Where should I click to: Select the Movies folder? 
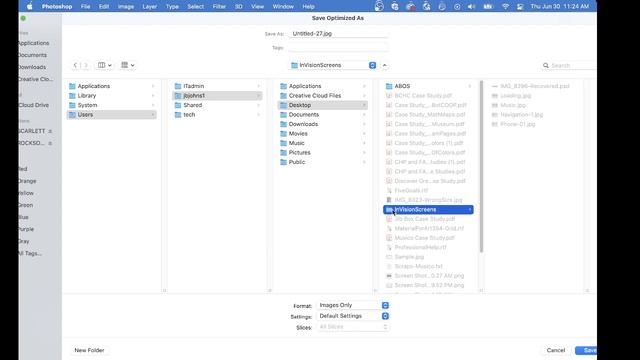click(322, 134)
